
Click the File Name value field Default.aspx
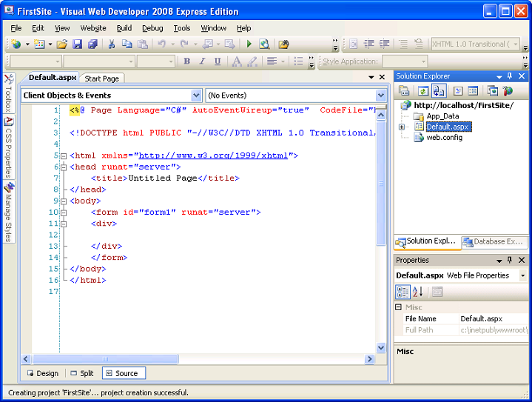[x=494, y=319]
